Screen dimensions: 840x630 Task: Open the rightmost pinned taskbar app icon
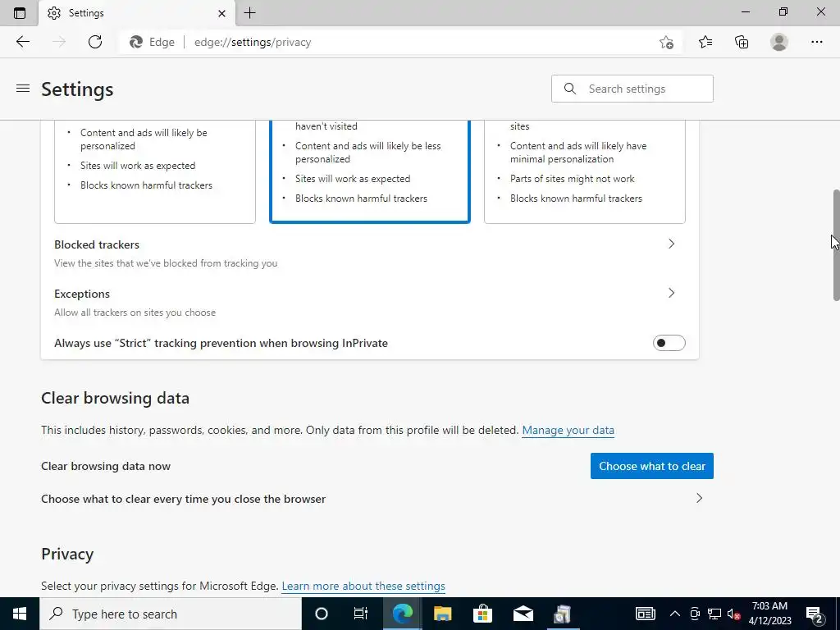tap(563, 614)
